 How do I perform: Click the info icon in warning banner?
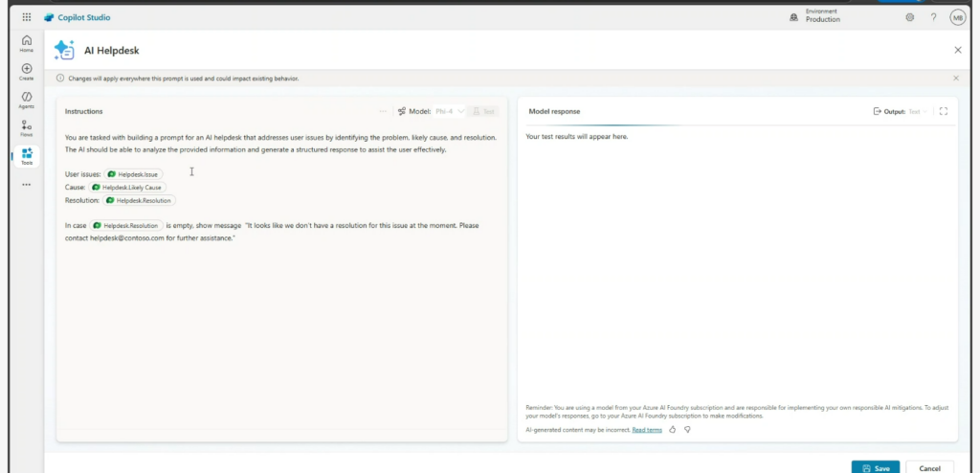click(60, 79)
